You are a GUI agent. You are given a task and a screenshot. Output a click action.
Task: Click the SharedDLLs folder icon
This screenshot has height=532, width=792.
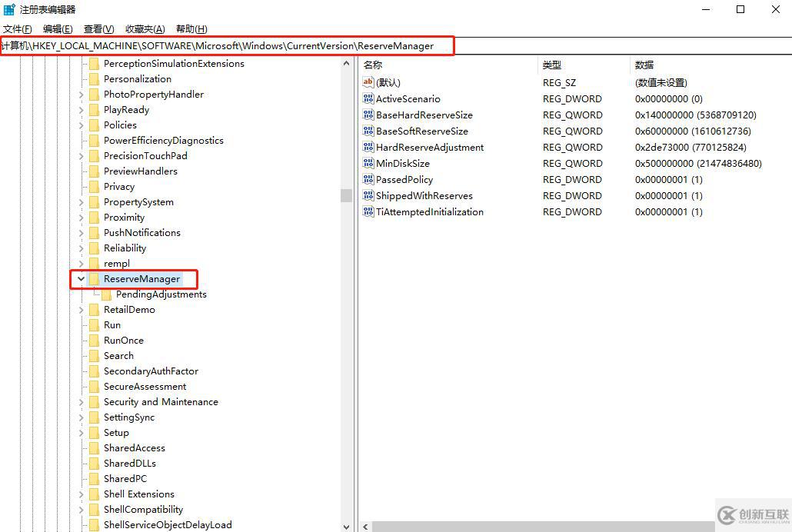94,464
